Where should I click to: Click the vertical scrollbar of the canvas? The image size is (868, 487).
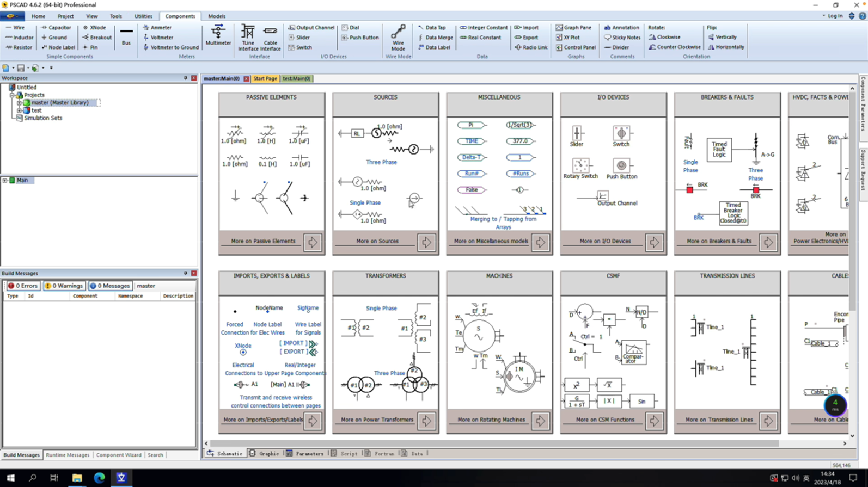pos(852,201)
